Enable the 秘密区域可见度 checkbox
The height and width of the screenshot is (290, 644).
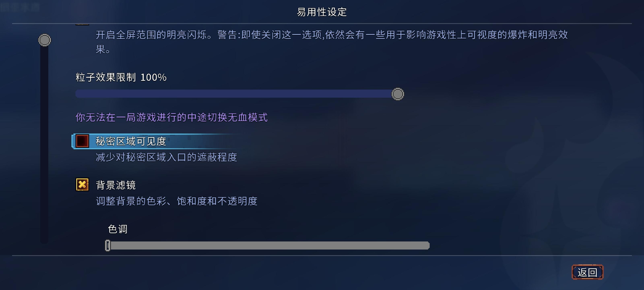(82, 141)
